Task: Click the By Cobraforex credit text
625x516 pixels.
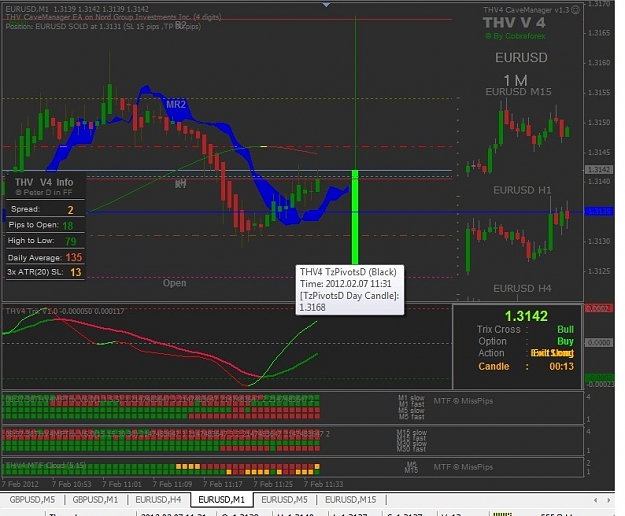Action: (x=515, y=36)
